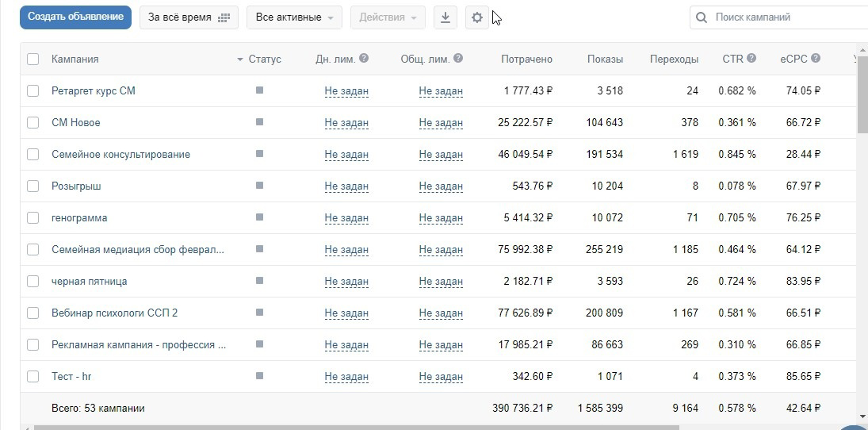Toggle select-all checkbox in table header
The width and height of the screenshot is (868, 430).
pos(33,59)
